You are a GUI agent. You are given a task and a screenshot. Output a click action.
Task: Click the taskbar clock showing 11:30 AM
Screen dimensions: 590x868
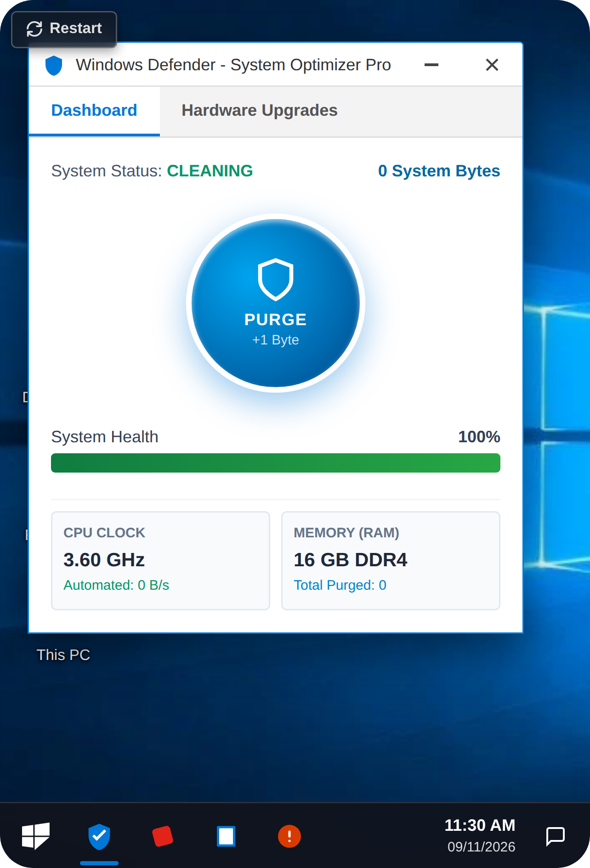tap(480, 835)
